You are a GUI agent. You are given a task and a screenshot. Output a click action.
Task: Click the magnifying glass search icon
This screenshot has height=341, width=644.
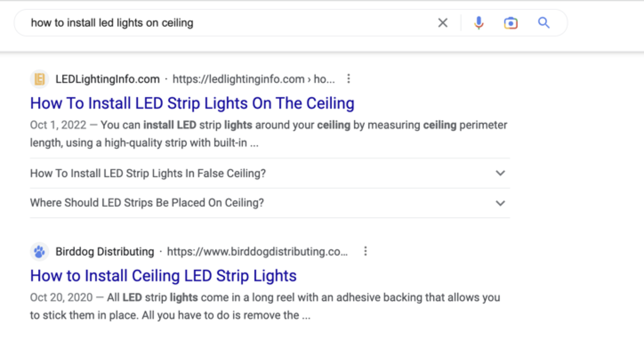(543, 22)
